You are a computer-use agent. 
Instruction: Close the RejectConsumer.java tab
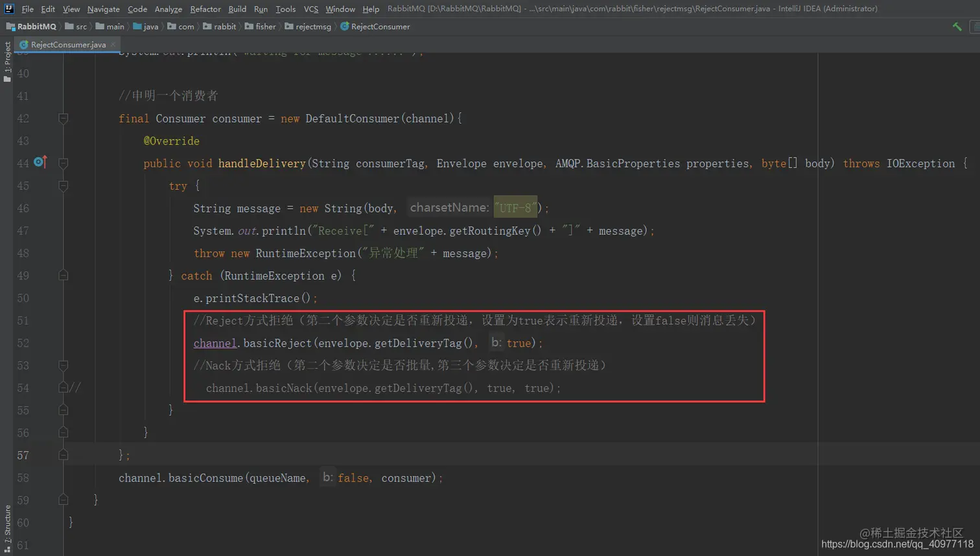[x=113, y=45]
